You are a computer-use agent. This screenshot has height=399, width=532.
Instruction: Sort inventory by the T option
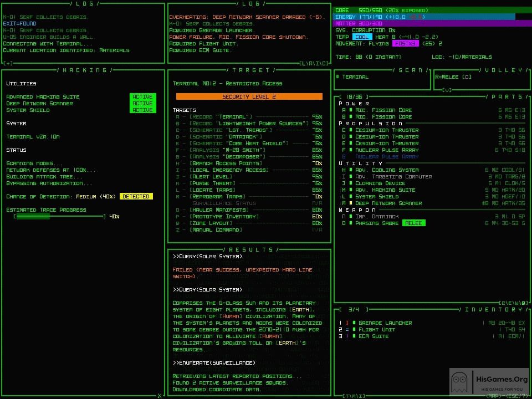pos(347,396)
